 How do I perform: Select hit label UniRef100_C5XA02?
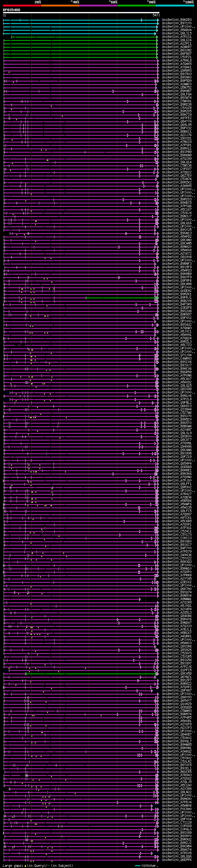[x=177, y=737]
